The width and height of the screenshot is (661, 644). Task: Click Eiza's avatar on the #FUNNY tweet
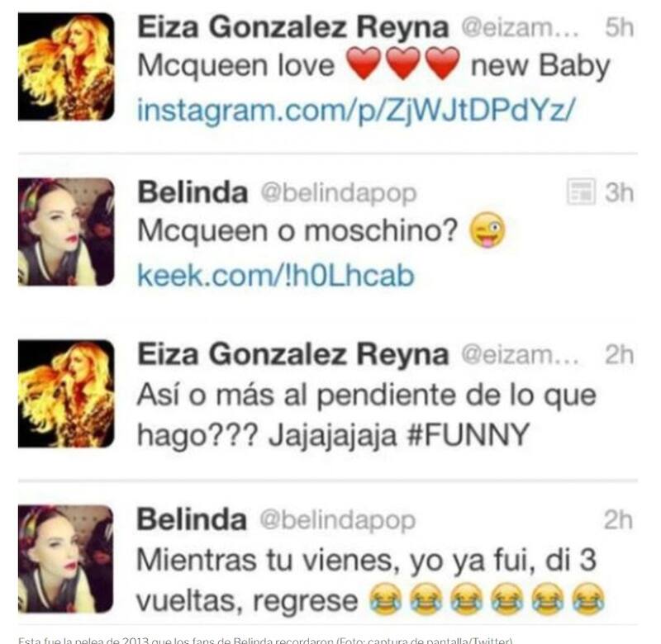(66, 393)
